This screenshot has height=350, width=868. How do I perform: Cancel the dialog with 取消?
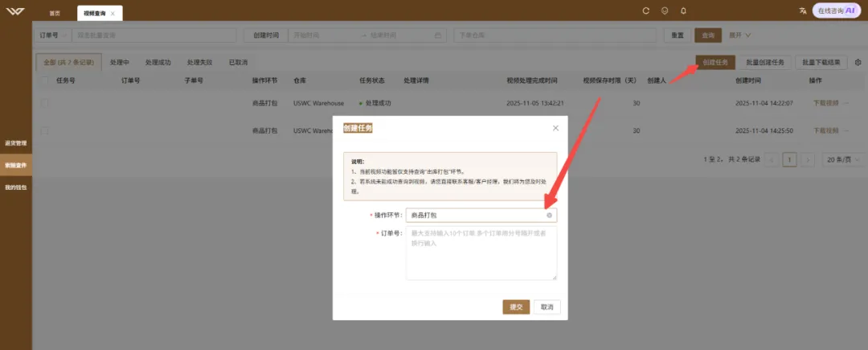coord(547,307)
